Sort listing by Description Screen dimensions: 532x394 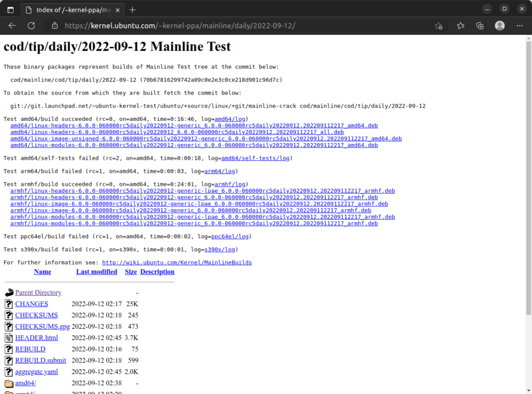pos(157,272)
